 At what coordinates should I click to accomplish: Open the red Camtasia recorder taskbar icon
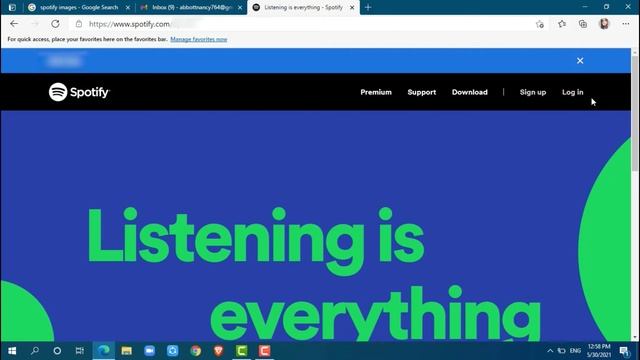(x=264, y=351)
